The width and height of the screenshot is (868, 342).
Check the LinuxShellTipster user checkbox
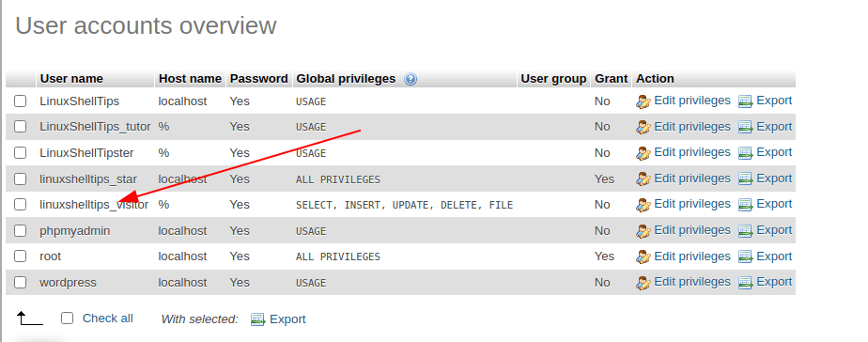21,153
